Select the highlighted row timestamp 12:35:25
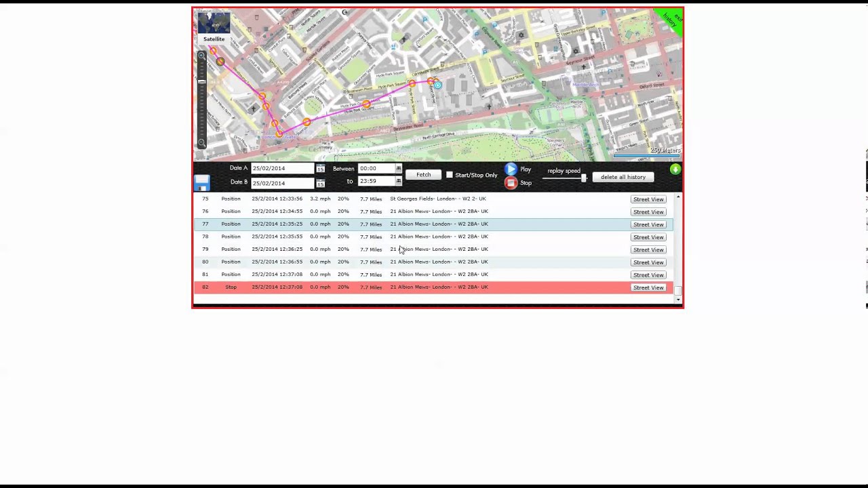The image size is (868, 488). (277, 224)
